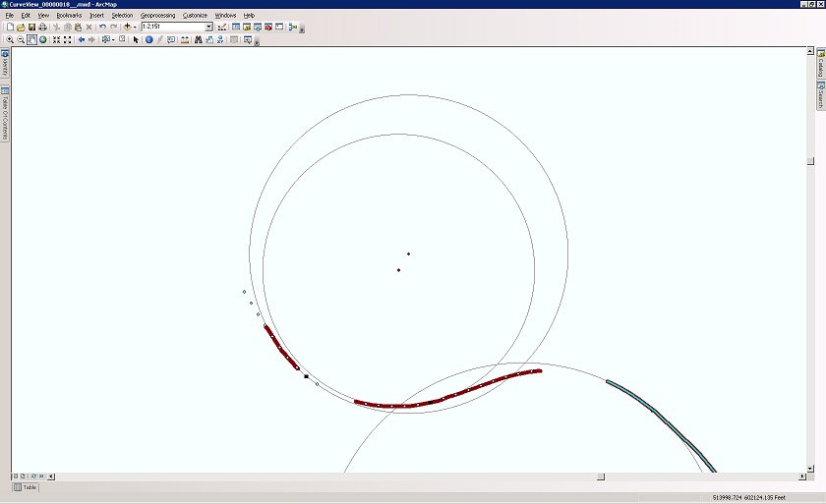
Task: Zoom to Full Extent globe icon
Action: [42, 40]
